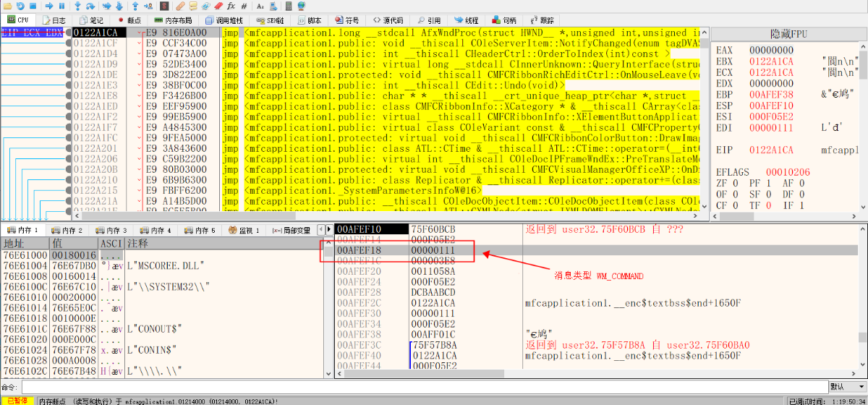
Task: Open the Scylla plugin icon
Action: point(164,6)
